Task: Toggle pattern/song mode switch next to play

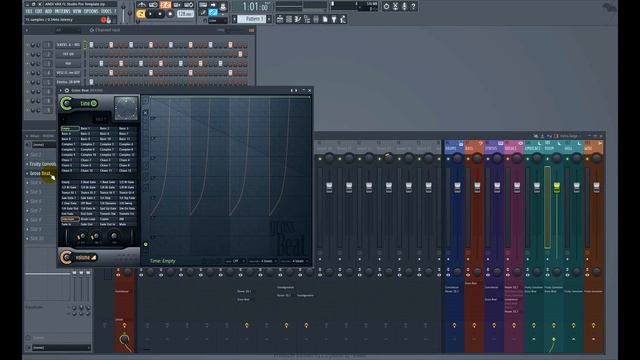Action: pos(140,13)
